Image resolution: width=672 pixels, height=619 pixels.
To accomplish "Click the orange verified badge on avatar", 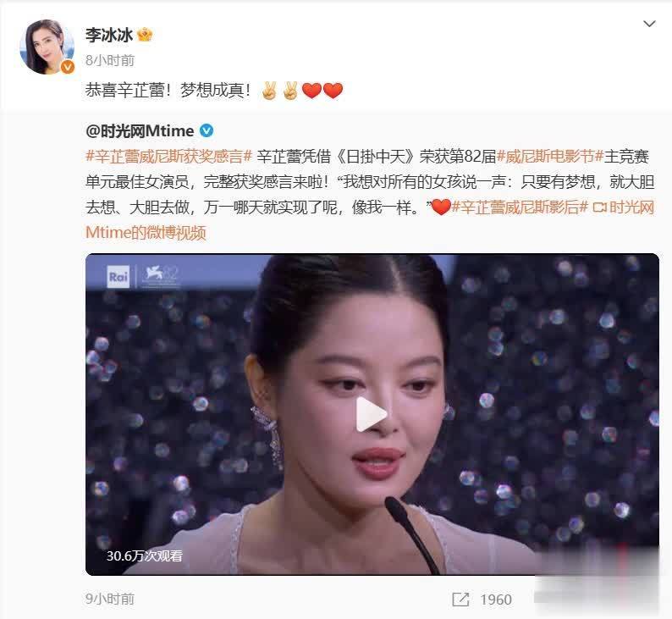I will point(68,67).
